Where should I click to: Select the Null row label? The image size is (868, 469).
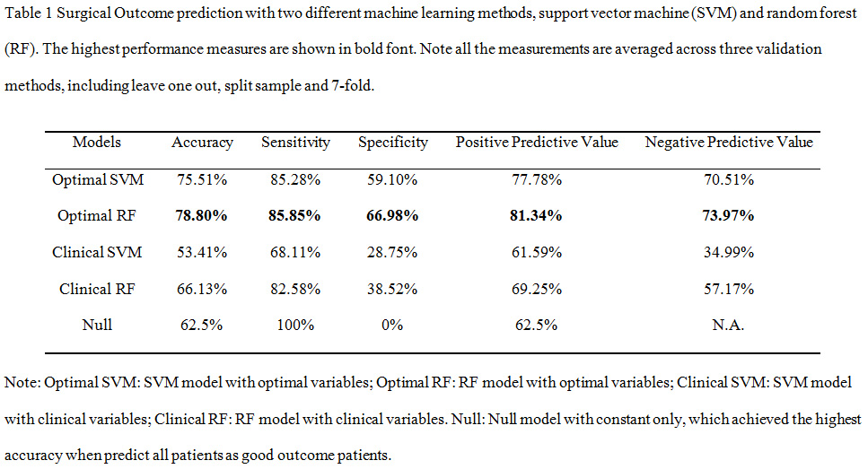pyautogui.click(x=97, y=324)
